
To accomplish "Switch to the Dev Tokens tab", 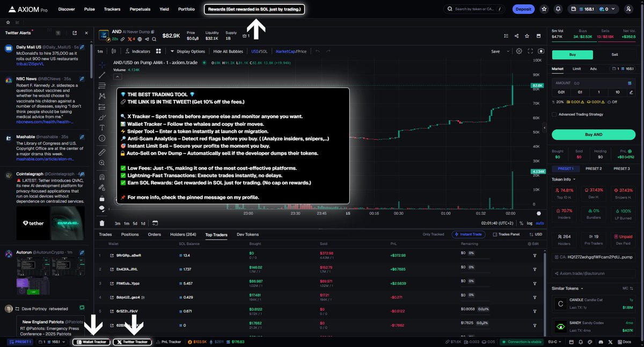I will [247, 234].
